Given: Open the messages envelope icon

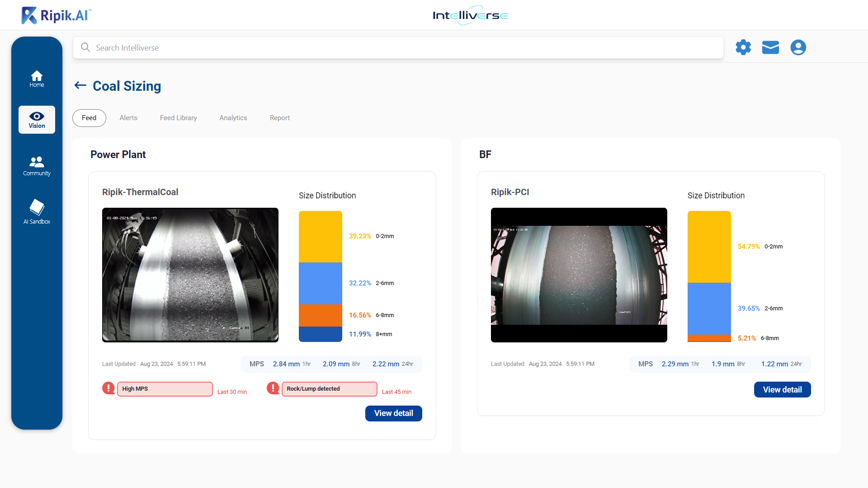Looking at the screenshot, I should (x=770, y=47).
